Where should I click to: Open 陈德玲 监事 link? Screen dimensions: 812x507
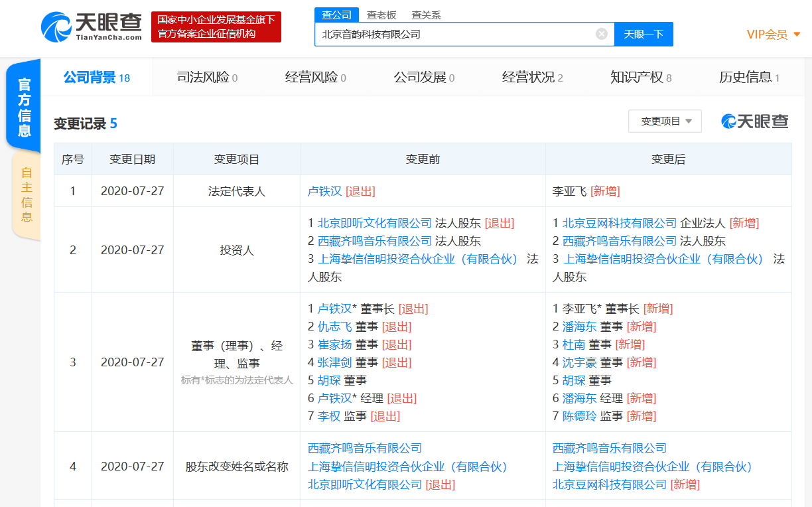tap(580, 416)
